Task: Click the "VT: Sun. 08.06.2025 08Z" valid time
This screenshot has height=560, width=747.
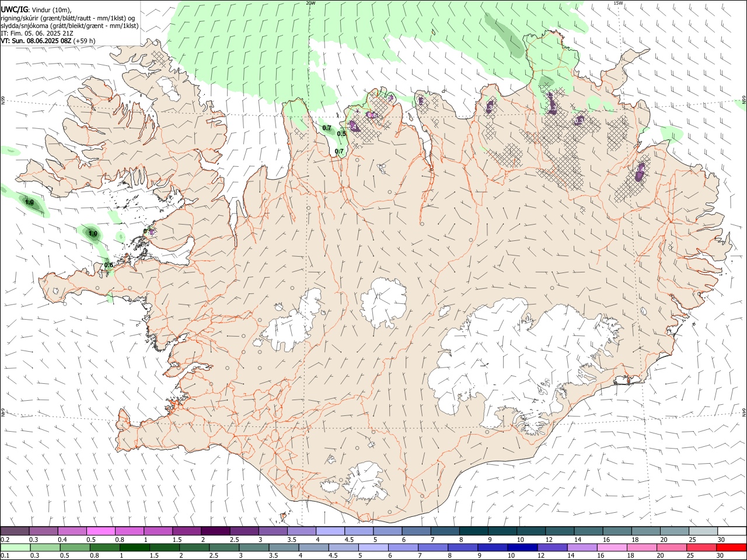Action: coord(36,41)
